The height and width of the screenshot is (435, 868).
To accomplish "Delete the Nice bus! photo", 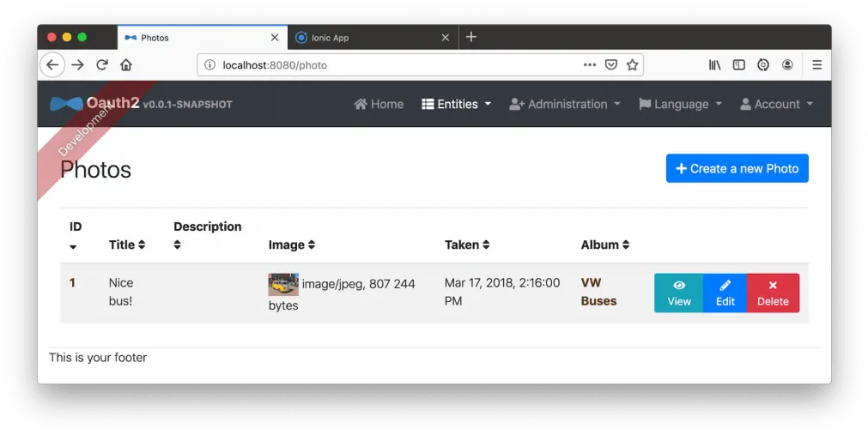I will click(773, 293).
